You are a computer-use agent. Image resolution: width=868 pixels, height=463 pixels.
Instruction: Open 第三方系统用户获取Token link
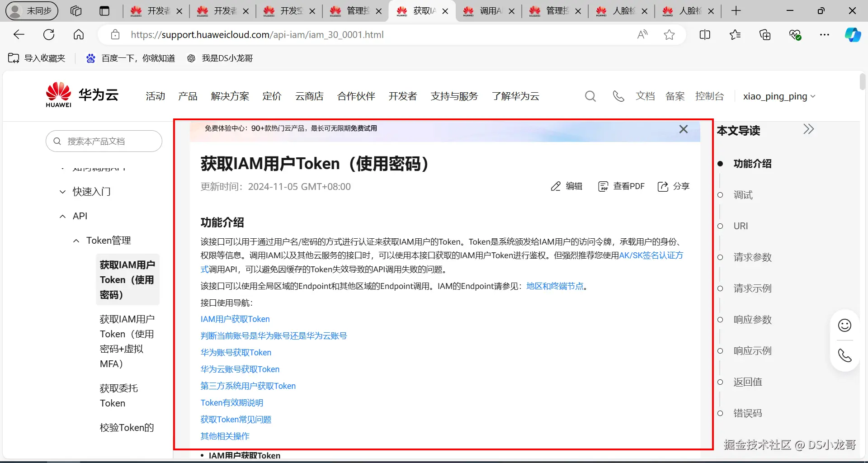[248, 386]
